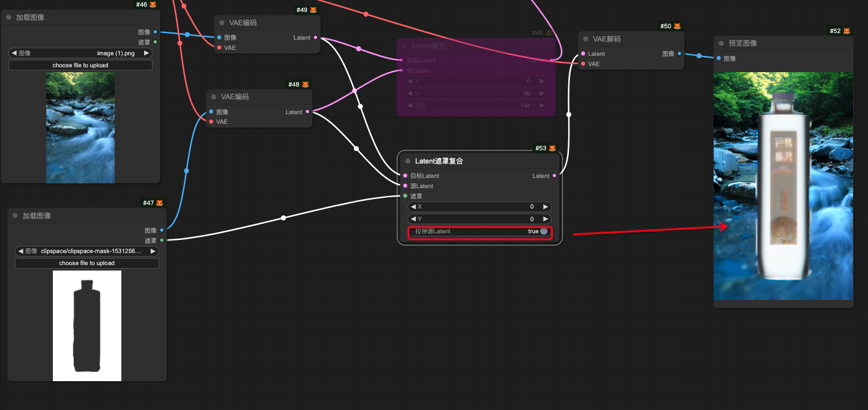868x410 pixels.
Task: Select previous image in node #46 combo
Action: click(14, 53)
